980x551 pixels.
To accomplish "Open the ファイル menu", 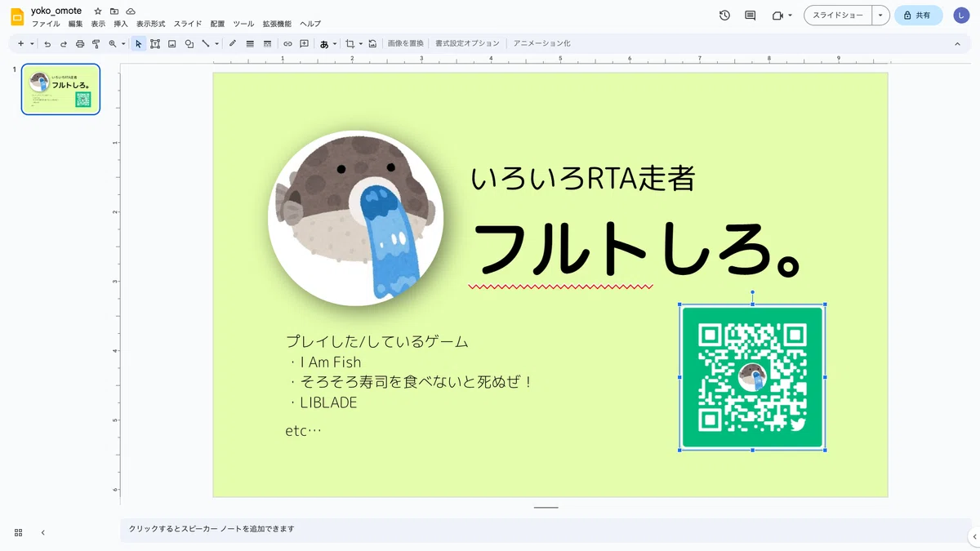I will point(46,24).
